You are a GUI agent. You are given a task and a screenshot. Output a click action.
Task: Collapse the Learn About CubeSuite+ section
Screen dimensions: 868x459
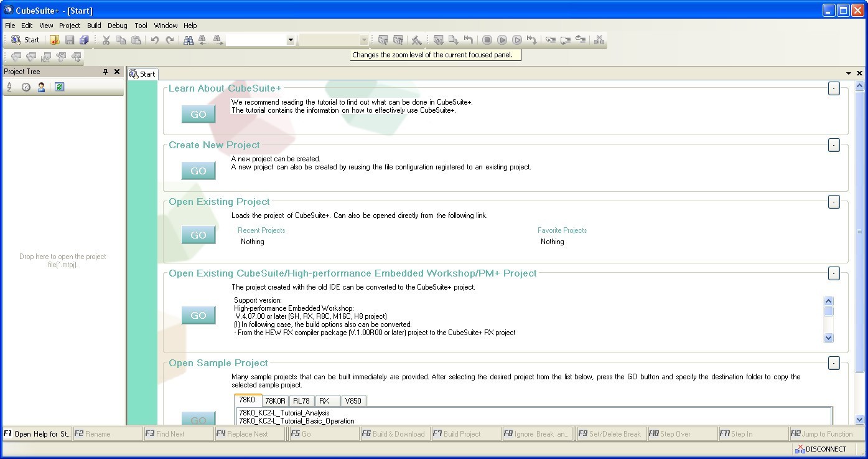(834, 88)
